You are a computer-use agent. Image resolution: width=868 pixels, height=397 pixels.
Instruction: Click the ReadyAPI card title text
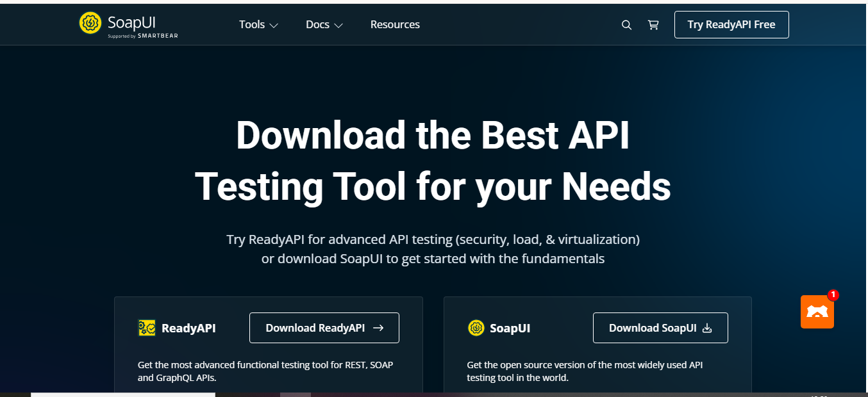tap(188, 328)
